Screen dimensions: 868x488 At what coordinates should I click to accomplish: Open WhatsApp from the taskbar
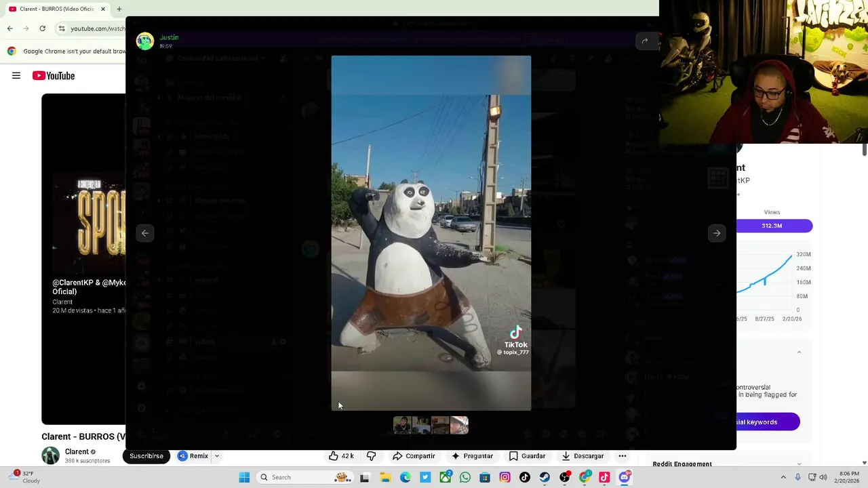pyautogui.click(x=465, y=477)
